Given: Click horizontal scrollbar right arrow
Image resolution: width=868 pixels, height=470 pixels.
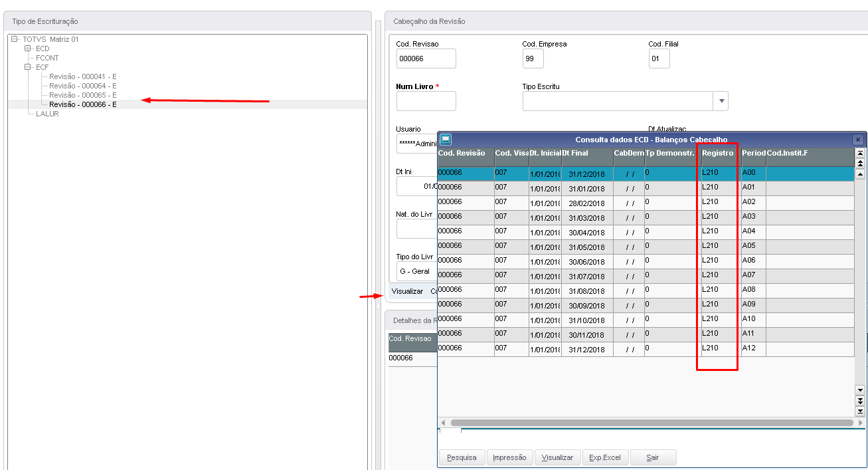Looking at the screenshot, I should coord(861,422).
